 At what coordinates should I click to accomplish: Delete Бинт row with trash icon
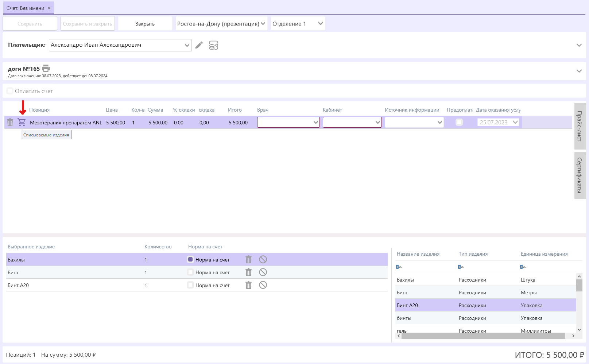tap(248, 272)
